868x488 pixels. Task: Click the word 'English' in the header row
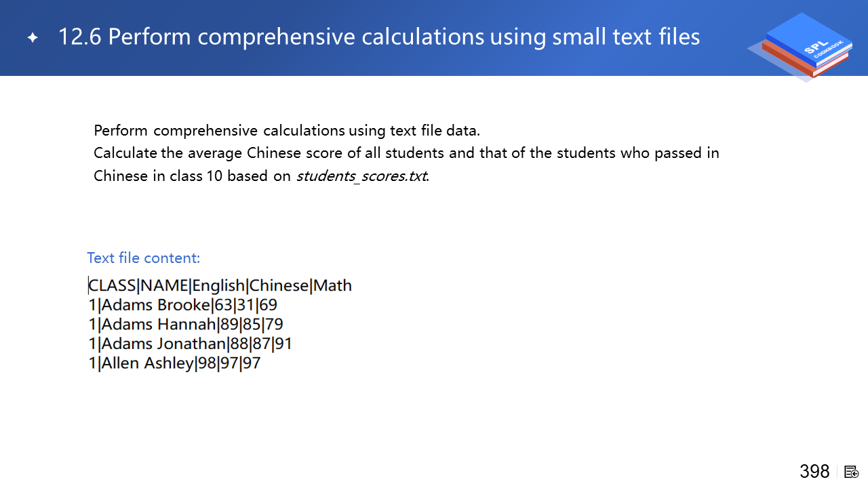click(x=218, y=285)
